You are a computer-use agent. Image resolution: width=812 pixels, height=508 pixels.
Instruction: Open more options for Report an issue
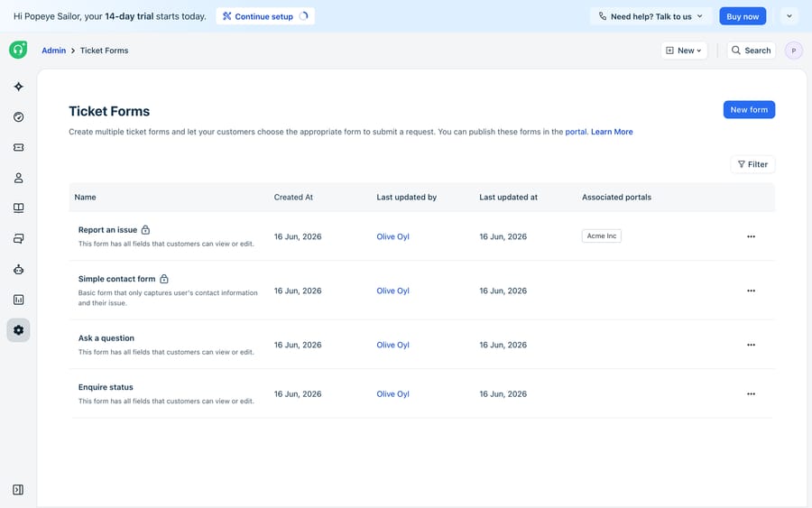pos(751,236)
